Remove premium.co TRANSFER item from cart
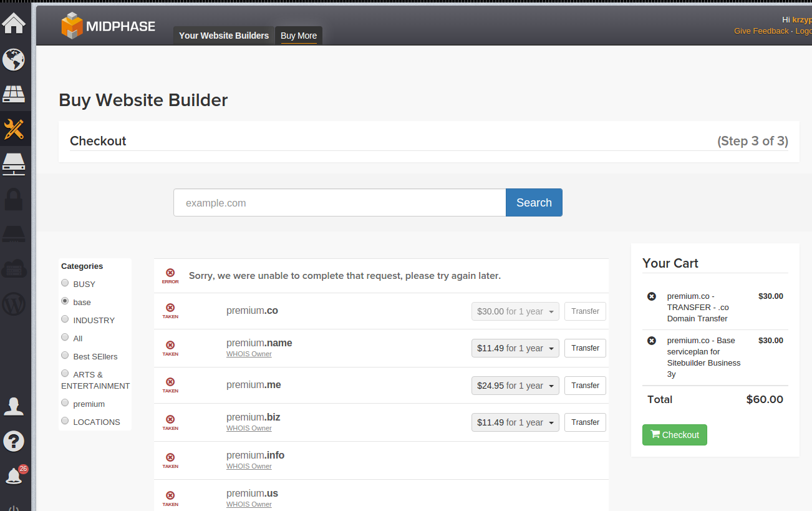Viewport: 812px width, 511px height. [x=652, y=296]
